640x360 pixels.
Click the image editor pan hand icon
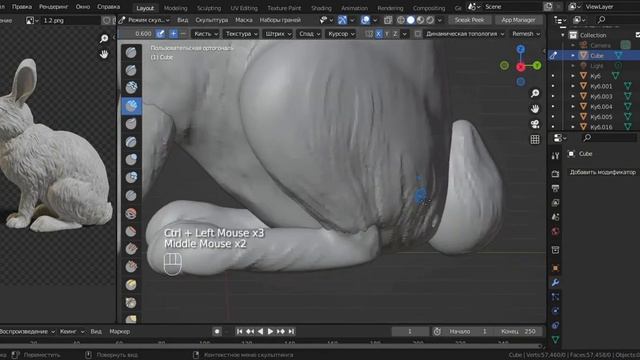(x=104, y=54)
